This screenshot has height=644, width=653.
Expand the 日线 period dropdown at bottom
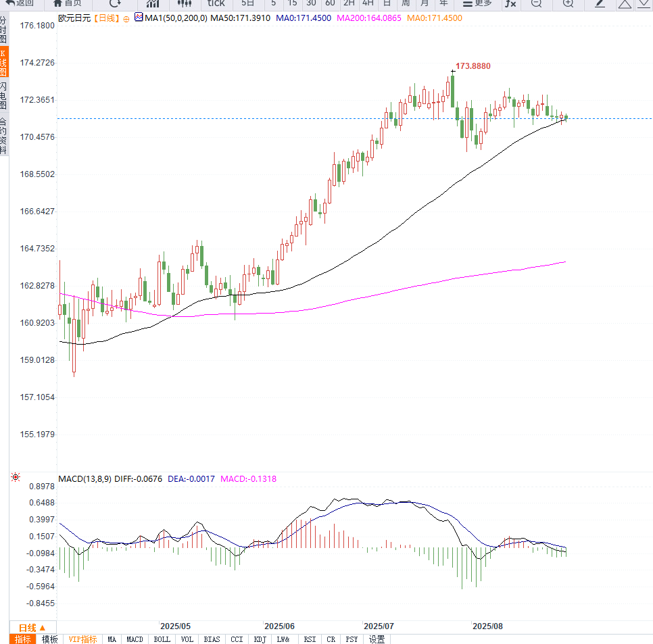pos(32,628)
